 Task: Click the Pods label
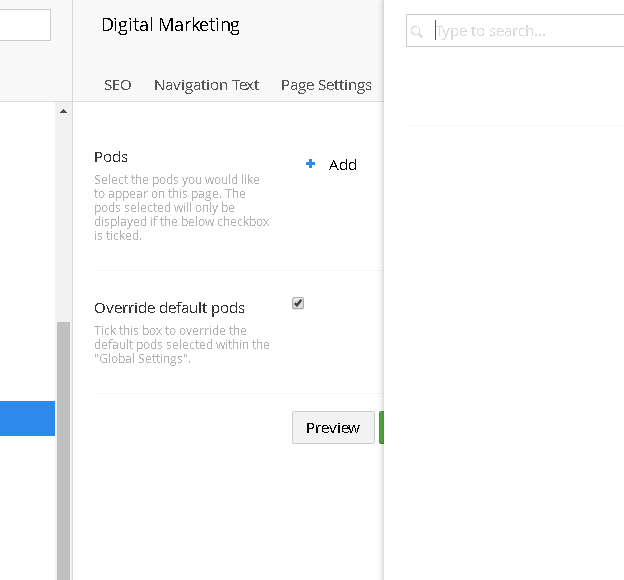(111, 157)
